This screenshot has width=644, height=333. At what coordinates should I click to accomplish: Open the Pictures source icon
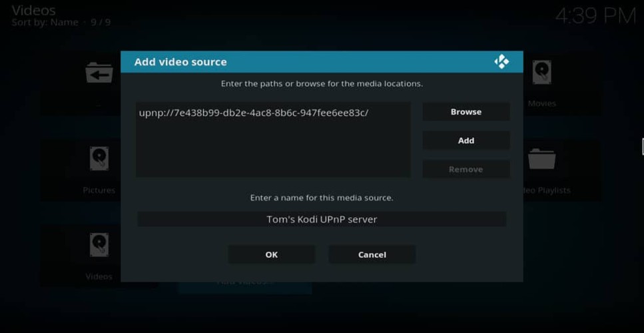(x=99, y=159)
